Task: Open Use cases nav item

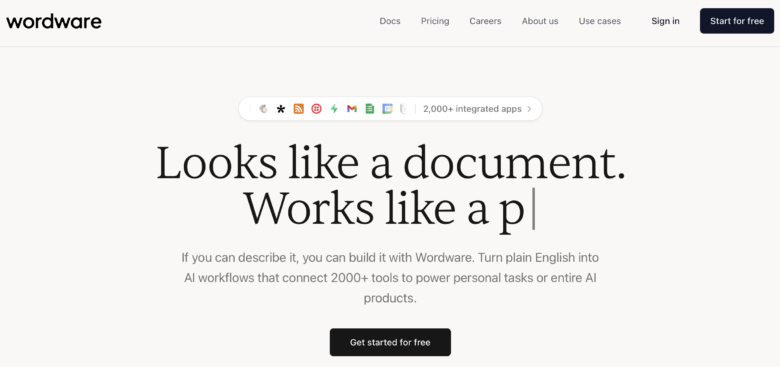Action: point(599,21)
